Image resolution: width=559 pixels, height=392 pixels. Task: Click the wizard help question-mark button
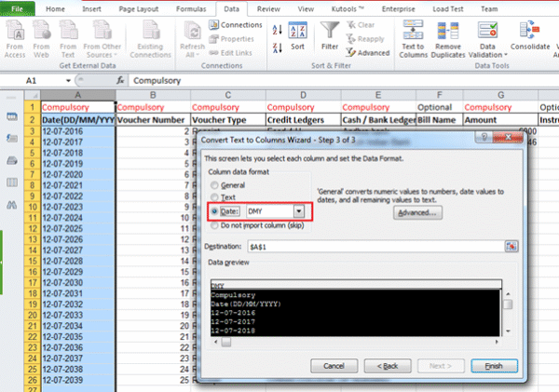(x=484, y=137)
